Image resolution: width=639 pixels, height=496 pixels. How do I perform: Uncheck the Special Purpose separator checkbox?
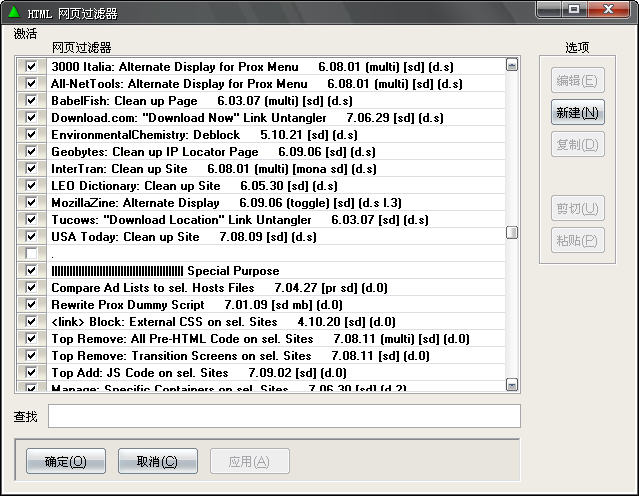(x=31, y=270)
